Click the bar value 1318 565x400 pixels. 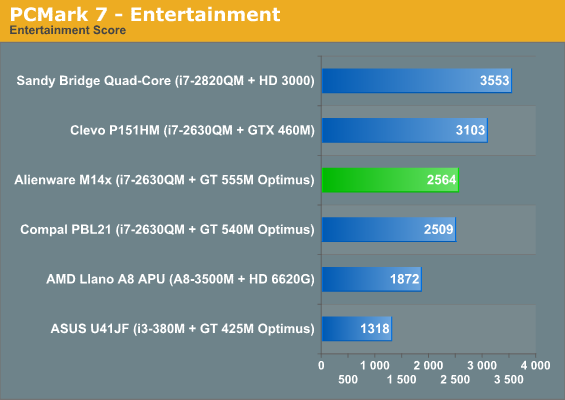tap(375, 329)
